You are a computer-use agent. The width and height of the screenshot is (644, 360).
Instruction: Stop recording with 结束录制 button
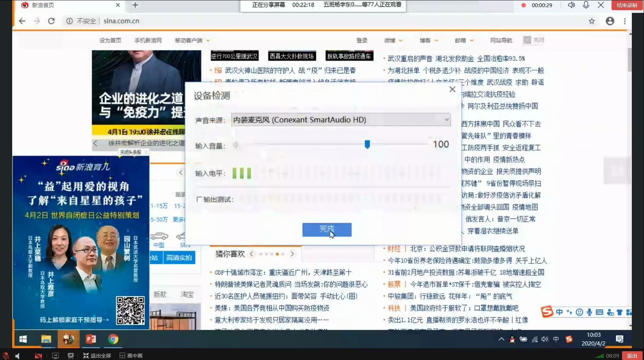pos(627,5)
